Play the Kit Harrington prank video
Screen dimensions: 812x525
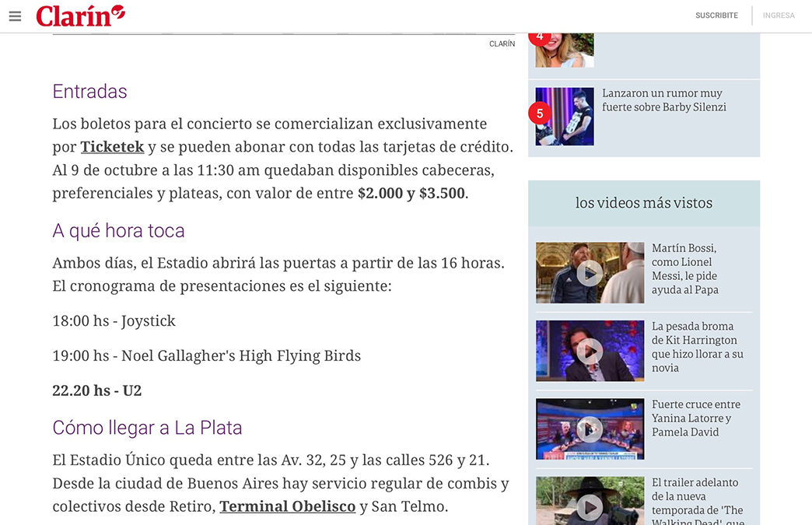[590, 351]
